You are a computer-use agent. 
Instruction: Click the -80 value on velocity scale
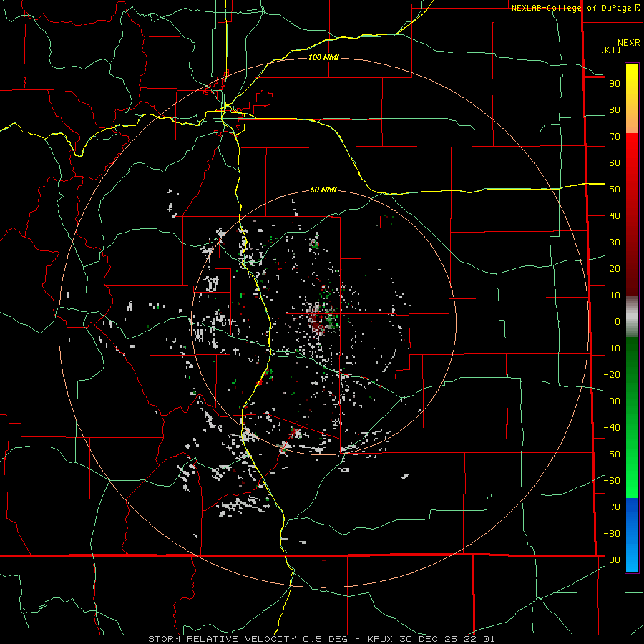coord(612,534)
